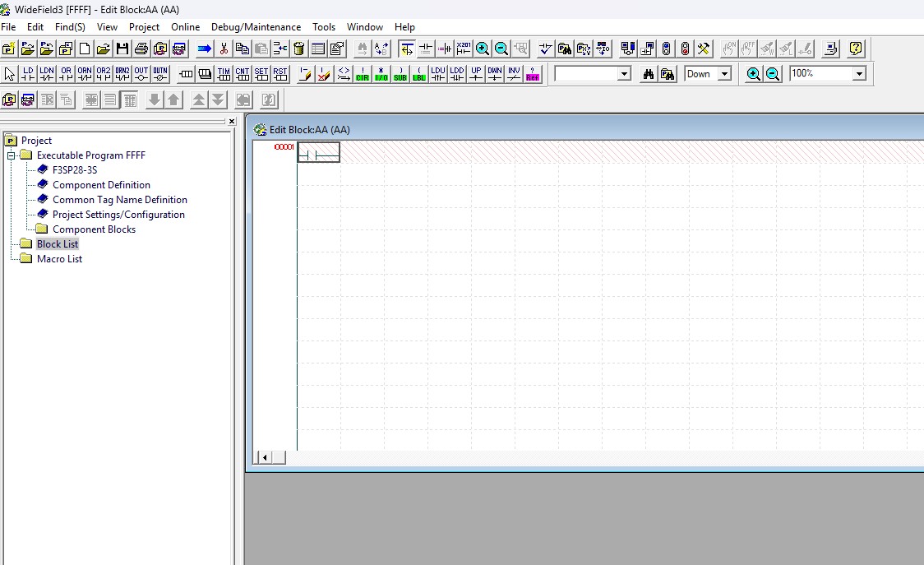Screen dimensions: 924x565
Task: Open the Online menu
Action: (185, 27)
